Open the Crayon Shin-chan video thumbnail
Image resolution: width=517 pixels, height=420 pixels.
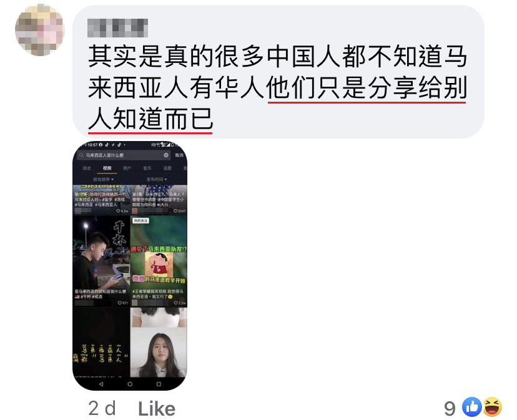(x=159, y=261)
